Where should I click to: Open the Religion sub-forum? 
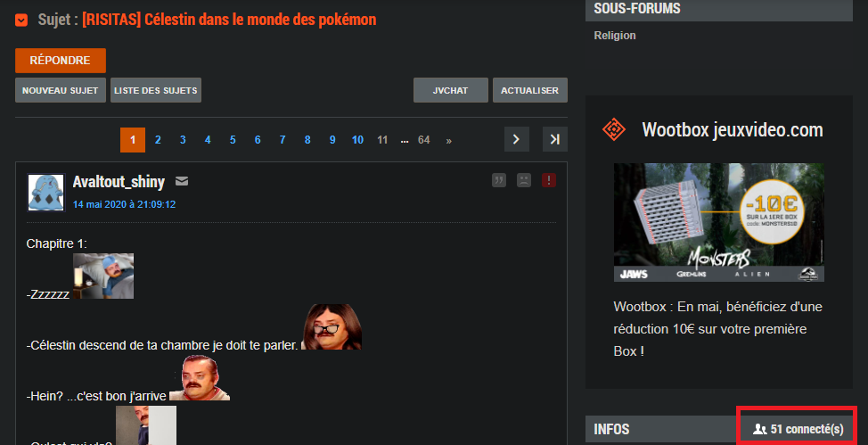tap(615, 36)
